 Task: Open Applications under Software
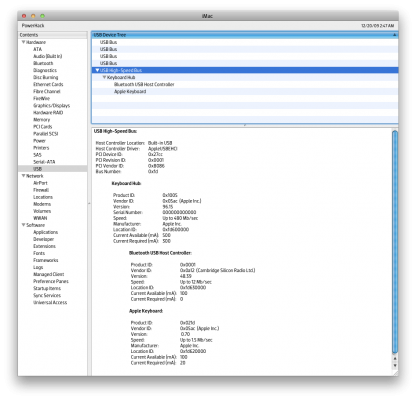pos(46,232)
